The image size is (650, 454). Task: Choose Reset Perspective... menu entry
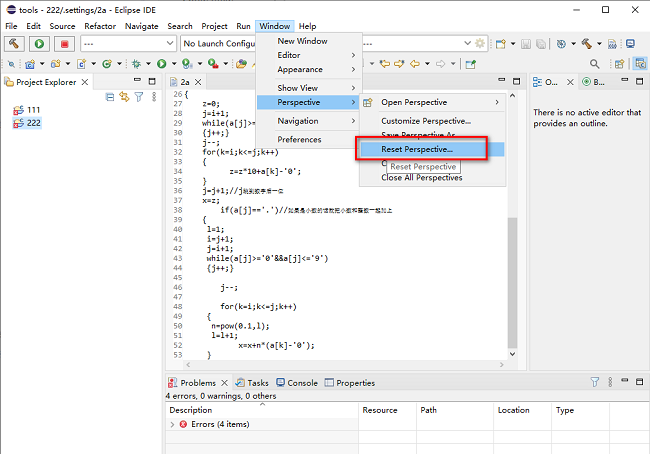[417, 149]
